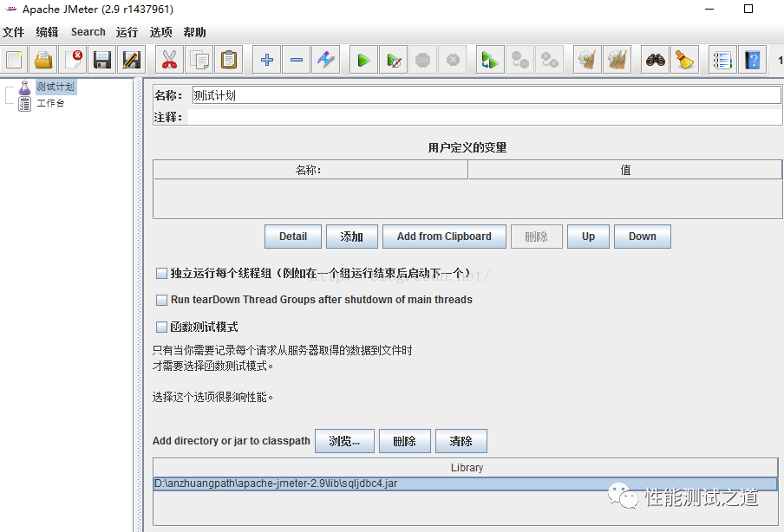Click the Save As pencil-floppy icon
The height and width of the screenshot is (532, 784).
(132, 60)
